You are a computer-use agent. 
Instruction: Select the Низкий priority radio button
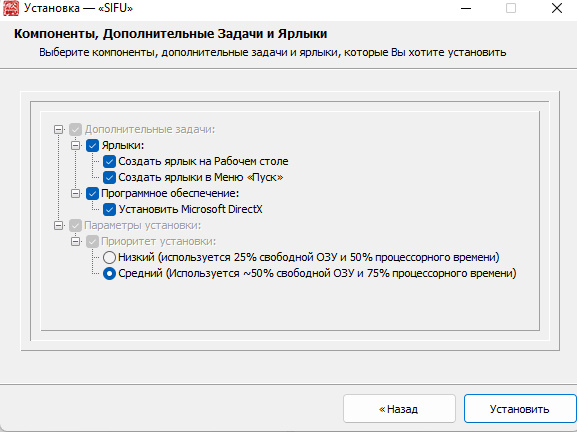click(109, 257)
